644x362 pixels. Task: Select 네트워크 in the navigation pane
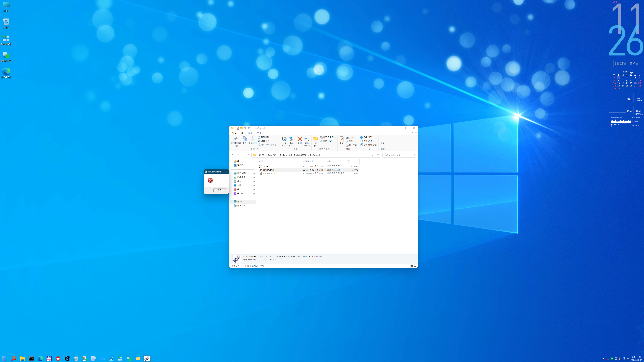[239, 205]
